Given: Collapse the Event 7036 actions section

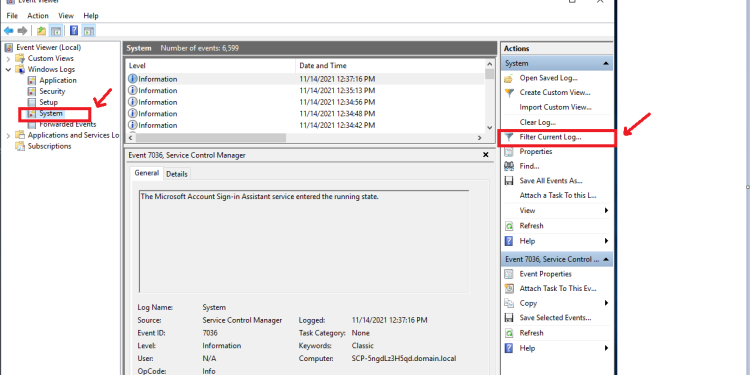Looking at the screenshot, I should (x=606, y=259).
